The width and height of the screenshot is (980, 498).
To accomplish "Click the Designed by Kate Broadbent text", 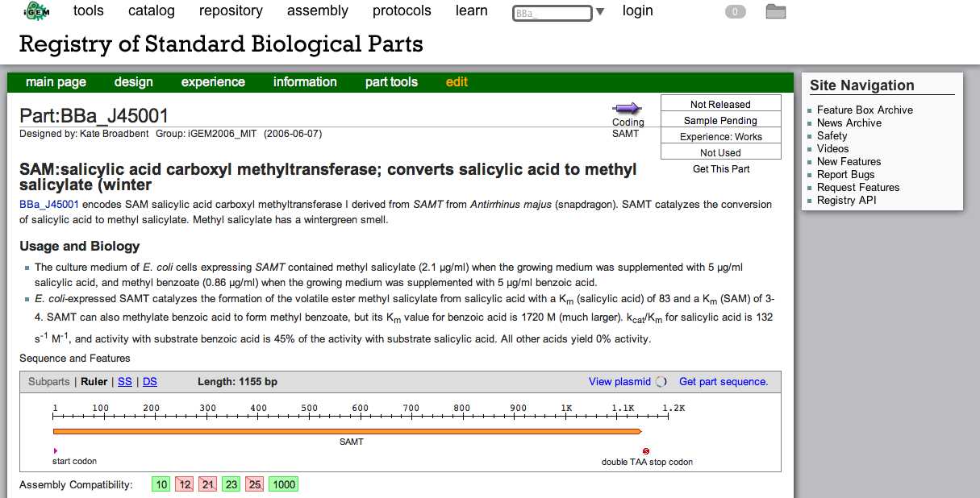I will tap(84, 134).
